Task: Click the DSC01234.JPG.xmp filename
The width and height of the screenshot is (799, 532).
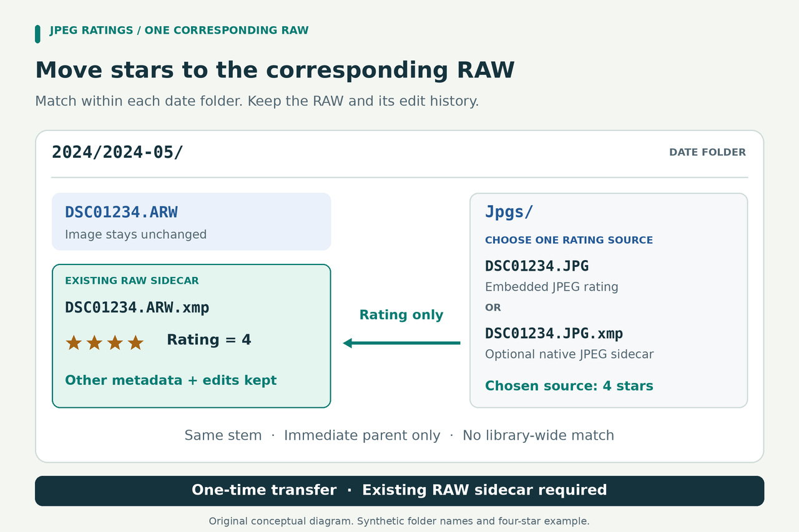Action: [x=554, y=334]
